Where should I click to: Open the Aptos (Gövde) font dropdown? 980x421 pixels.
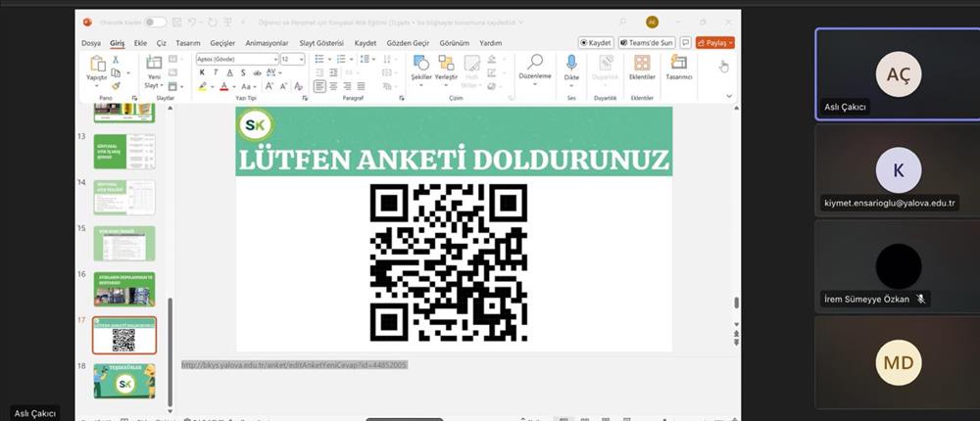tap(275, 59)
